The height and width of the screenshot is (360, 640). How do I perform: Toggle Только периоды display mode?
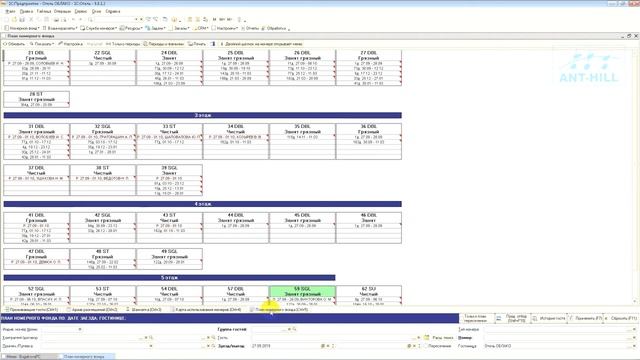pyautogui.click(x=123, y=44)
